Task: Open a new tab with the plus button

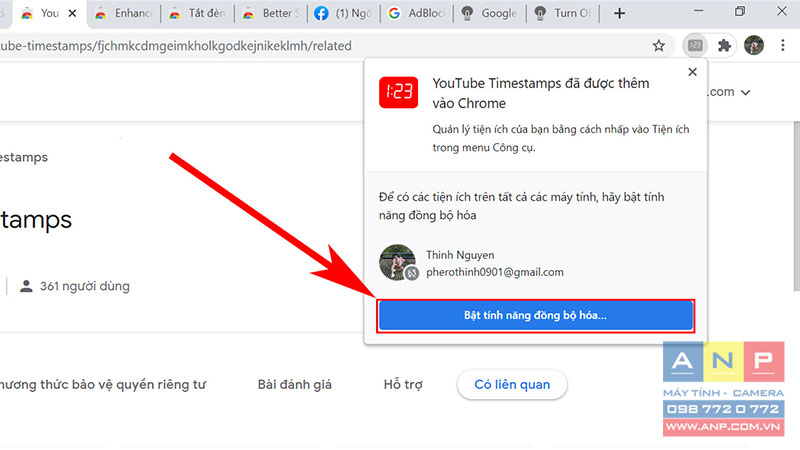Action: point(619,14)
